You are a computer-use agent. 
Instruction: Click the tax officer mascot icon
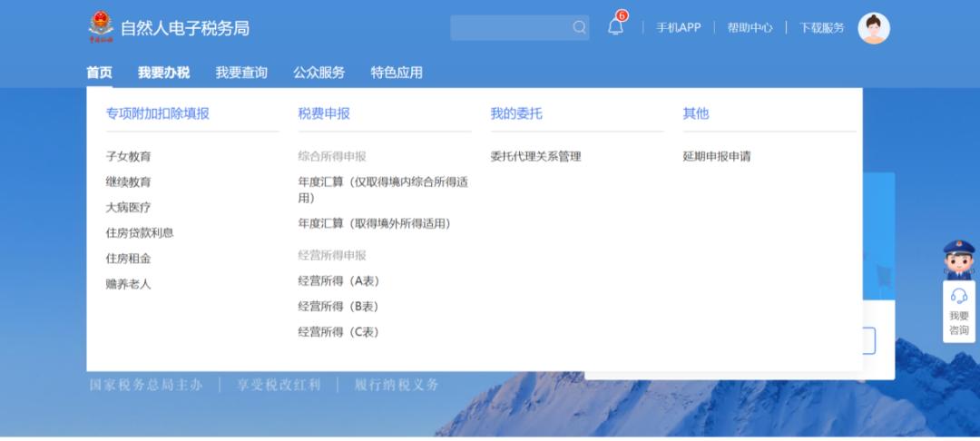click(959, 260)
